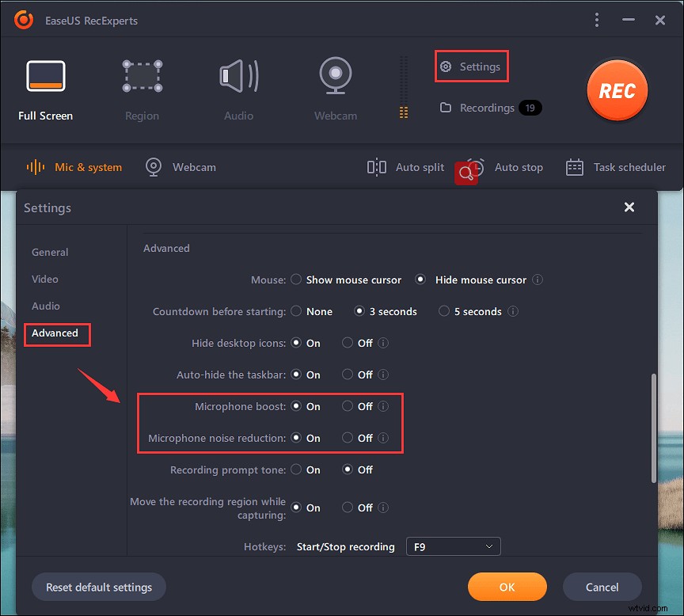Image resolution: width=684 pixels, height=616 pixels.
Task: Switch to the Video settings tab
Action: pyautogui.click(x=45, y=279)
